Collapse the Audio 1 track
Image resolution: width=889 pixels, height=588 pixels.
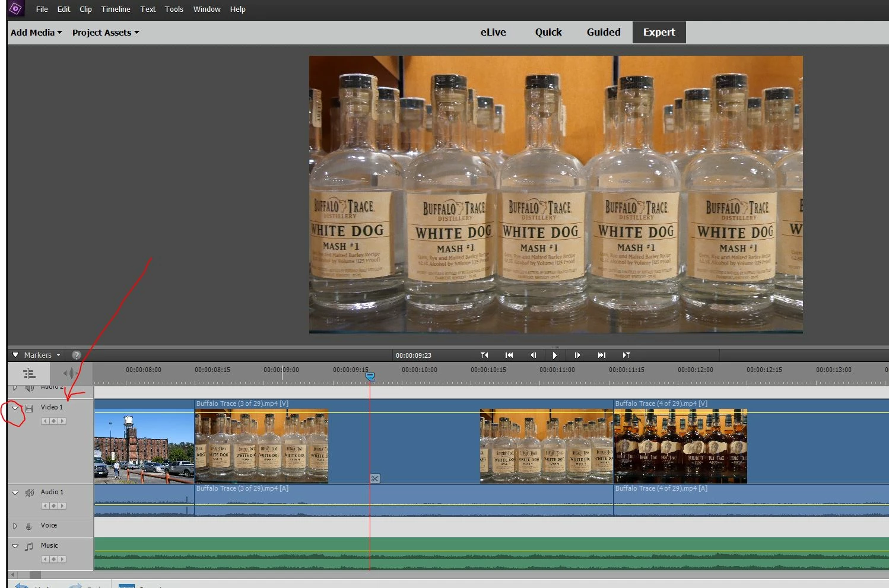point(15,492)
